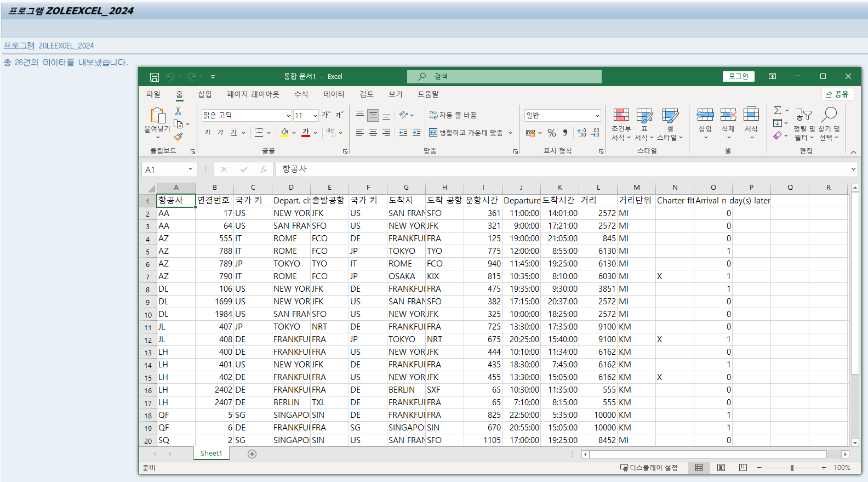Open Display Settings (디스플레이 설정)

coord(649,468)
